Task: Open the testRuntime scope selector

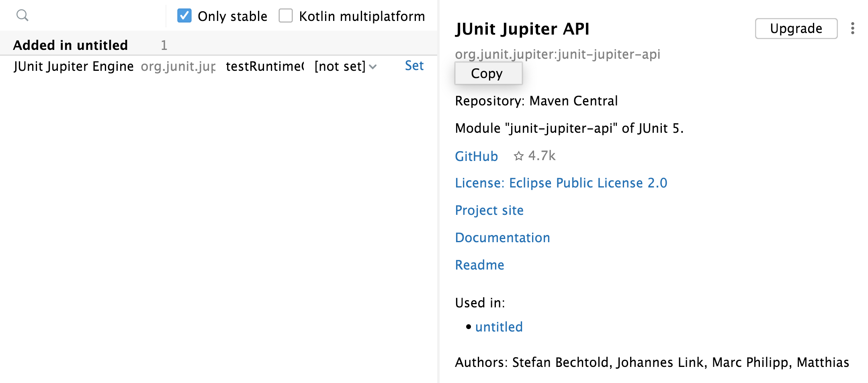Action: coord(265,66)
